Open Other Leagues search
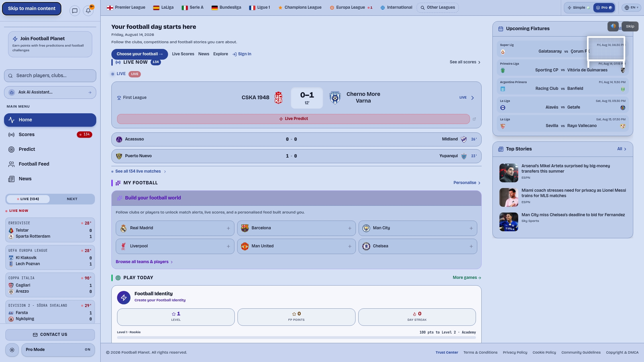The width and height of the screenshot is (644, 362). [x=437, y=8]
